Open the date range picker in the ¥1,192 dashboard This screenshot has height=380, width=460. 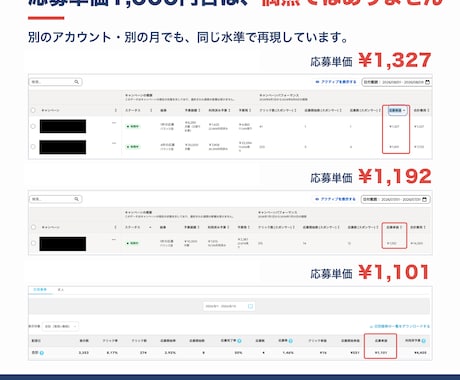click(395, 199)
